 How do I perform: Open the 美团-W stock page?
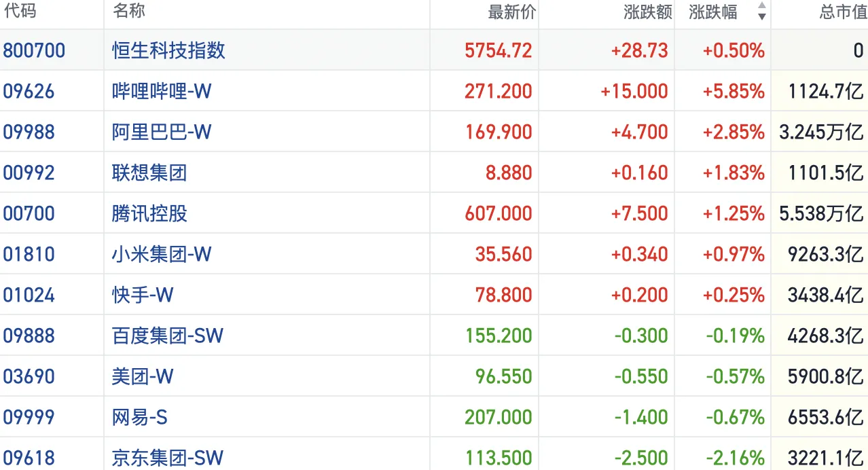143,376
